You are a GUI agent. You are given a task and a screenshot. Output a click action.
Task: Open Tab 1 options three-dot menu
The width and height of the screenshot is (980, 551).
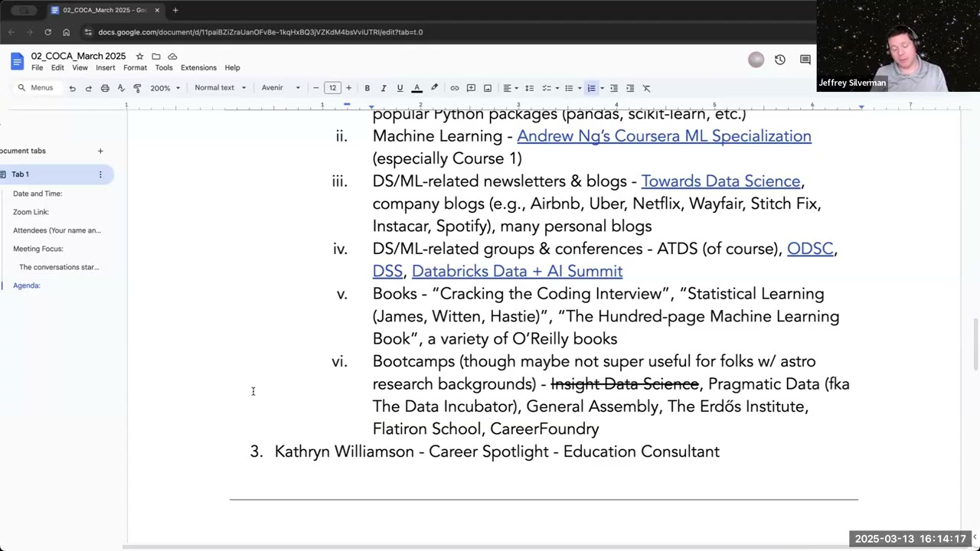coord(100,174)
